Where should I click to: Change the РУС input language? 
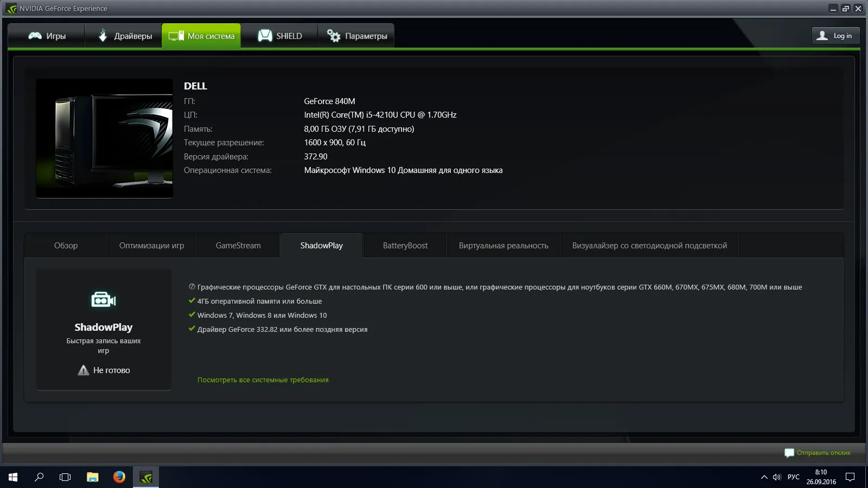(793, 477)
